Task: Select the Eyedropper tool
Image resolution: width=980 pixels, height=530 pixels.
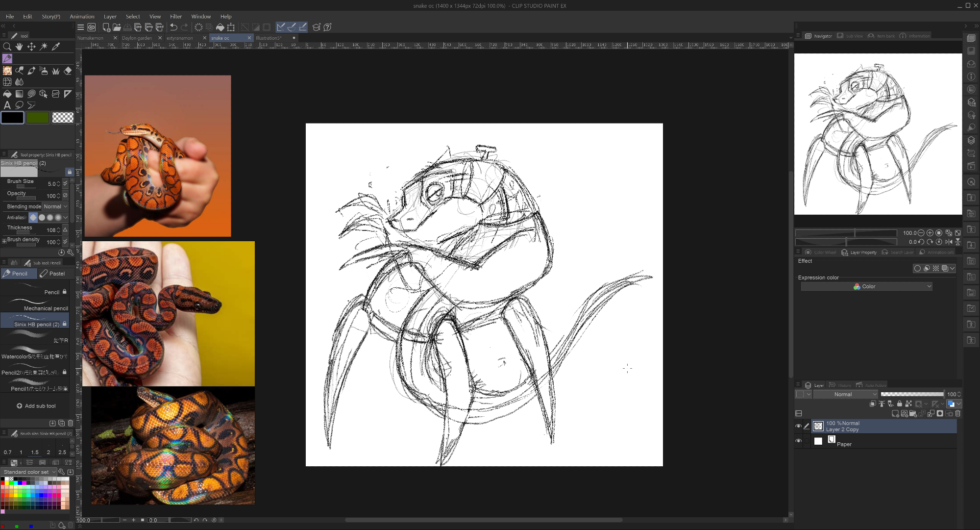Action: 56,47
